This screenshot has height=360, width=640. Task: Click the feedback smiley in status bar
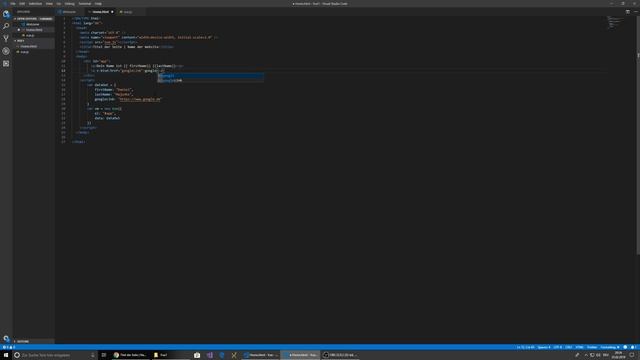(x=625, y=347)
